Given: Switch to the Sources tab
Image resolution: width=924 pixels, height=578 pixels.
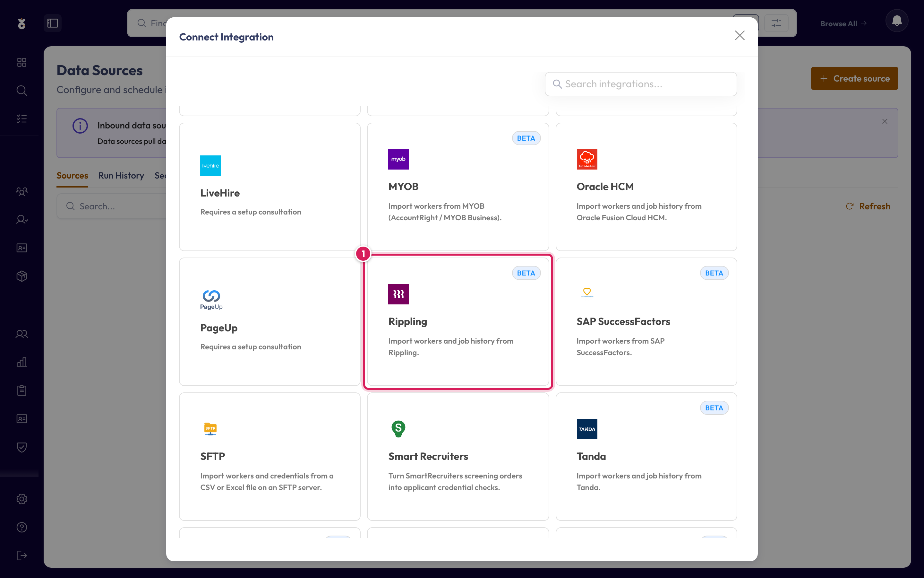Looking at the screenshot, I should (72, 175).
